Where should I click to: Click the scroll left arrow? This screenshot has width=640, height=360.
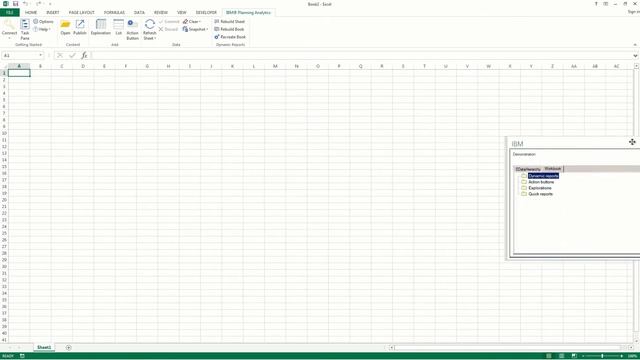391,348
